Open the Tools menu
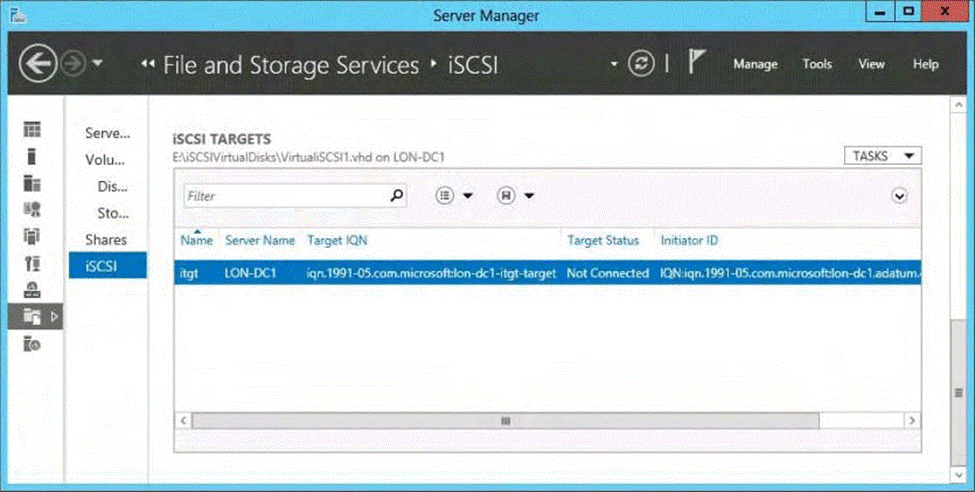 pyautogui.click(x=817, y=64)
